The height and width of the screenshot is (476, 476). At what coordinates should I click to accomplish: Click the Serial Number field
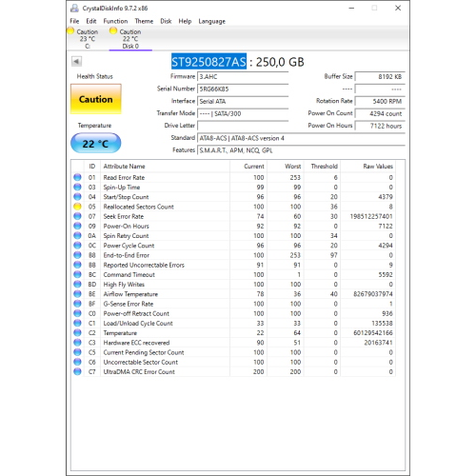(243, 89)
